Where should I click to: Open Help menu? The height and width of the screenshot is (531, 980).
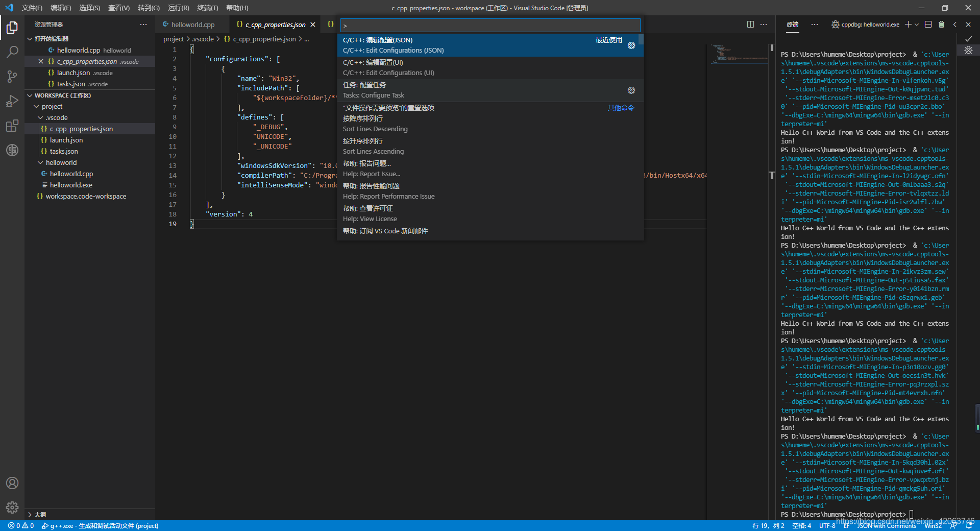point(237,8)
